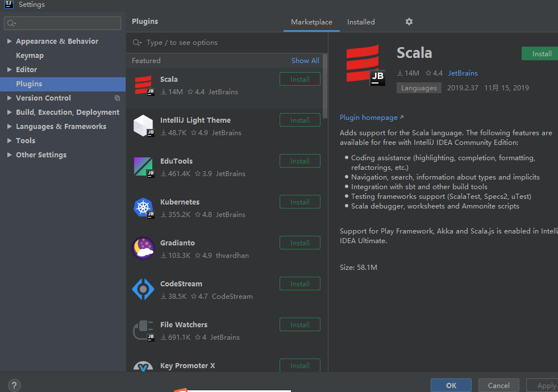
Task: Expand Appearance & Behavior settings
Action: (x=9, y=41)
